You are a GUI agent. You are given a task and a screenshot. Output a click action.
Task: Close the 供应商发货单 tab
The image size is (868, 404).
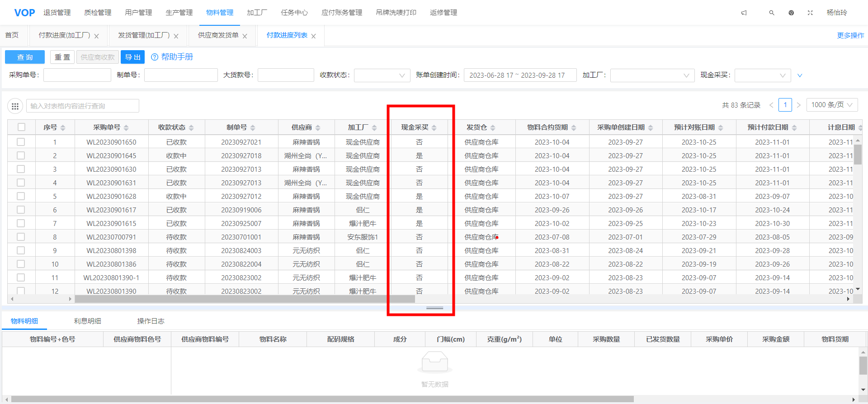click(245, 36)
